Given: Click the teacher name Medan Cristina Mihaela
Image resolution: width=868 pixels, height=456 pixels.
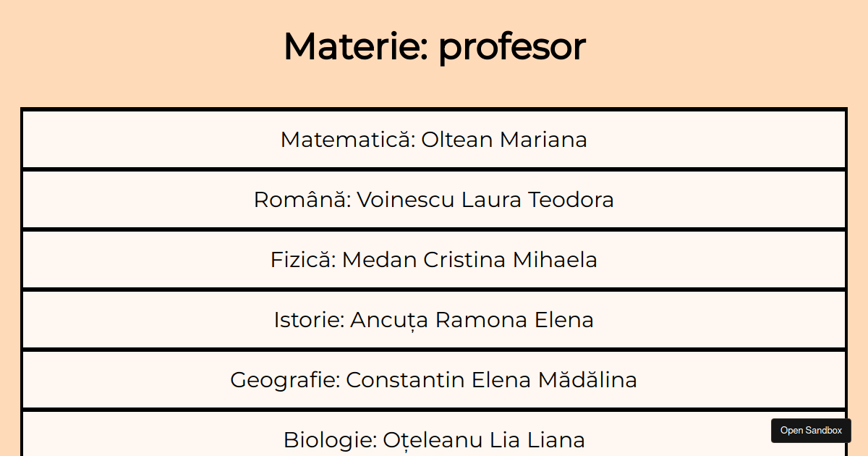Looking at the screenshot, I should click(x=469, y=259).
